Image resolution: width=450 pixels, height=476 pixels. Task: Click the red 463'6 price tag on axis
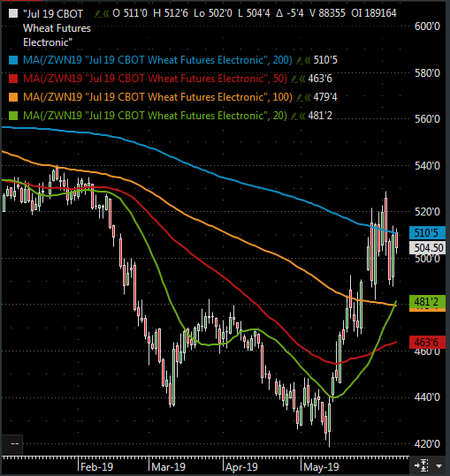[x=427, y=343]
